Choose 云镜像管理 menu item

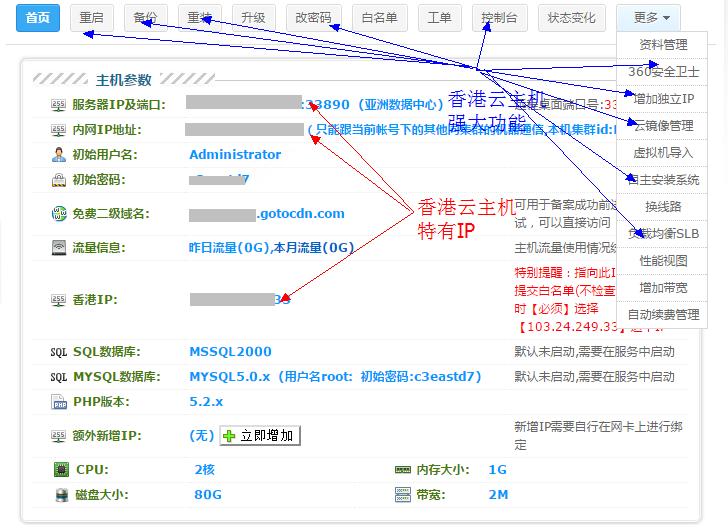point(663,126)
